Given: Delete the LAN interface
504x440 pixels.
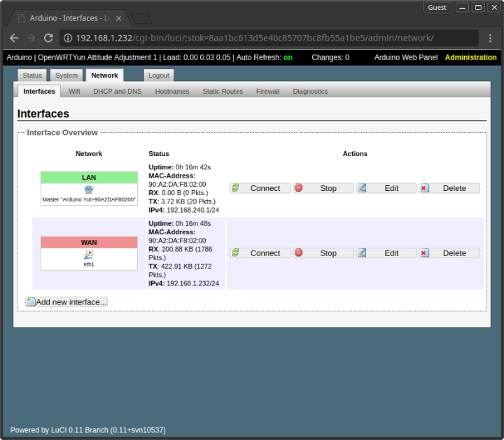Looking at the screenshot, I should (449, 188).
